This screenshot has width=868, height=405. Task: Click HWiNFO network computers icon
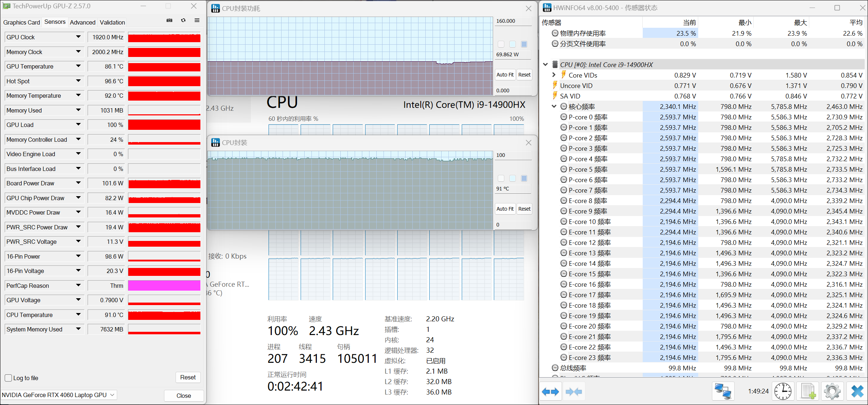(723, 392)
